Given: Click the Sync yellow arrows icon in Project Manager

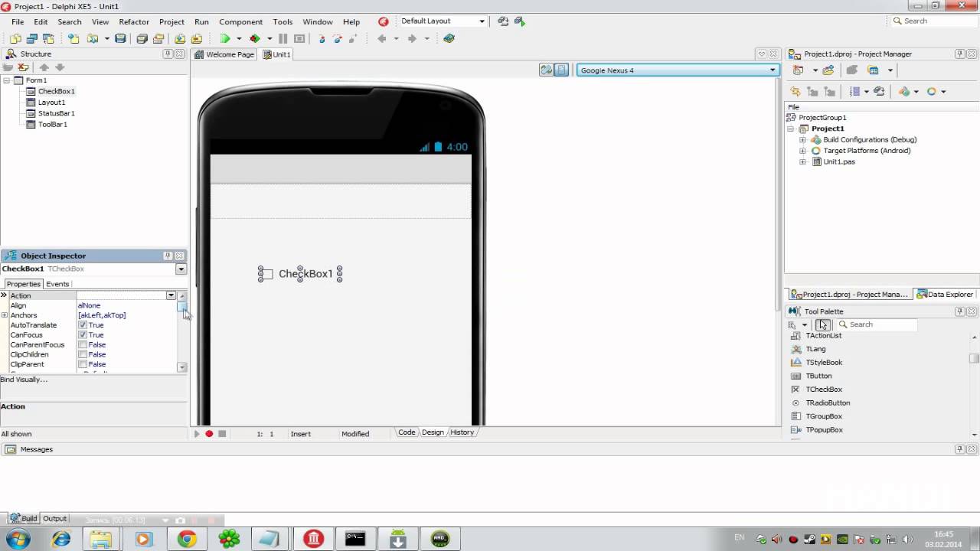Looking at the screenshot, I should [x=796, y=91].
